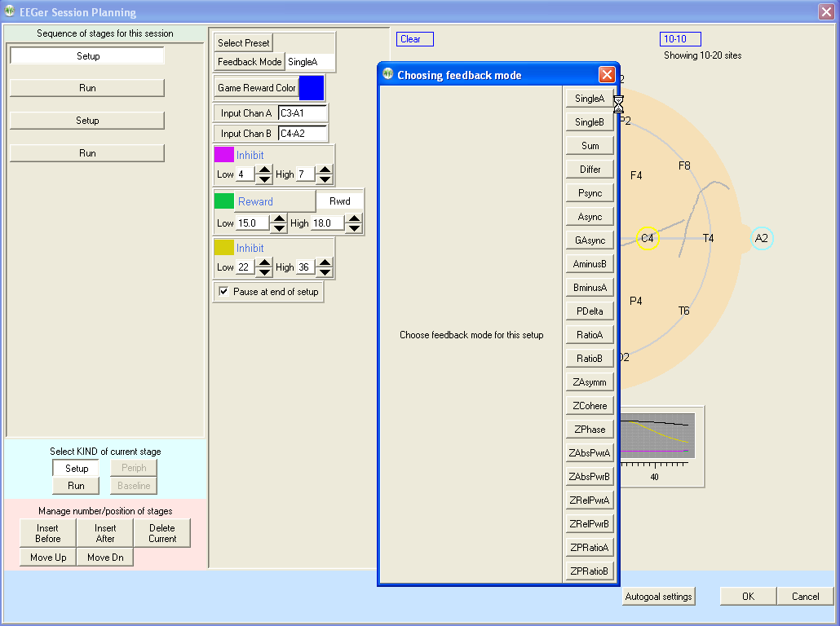The height and width of the screenshot is (626, 840).
Task: Increase the yellow Inhibit High value
Action: pyautogui.click(x=325, y=262)
